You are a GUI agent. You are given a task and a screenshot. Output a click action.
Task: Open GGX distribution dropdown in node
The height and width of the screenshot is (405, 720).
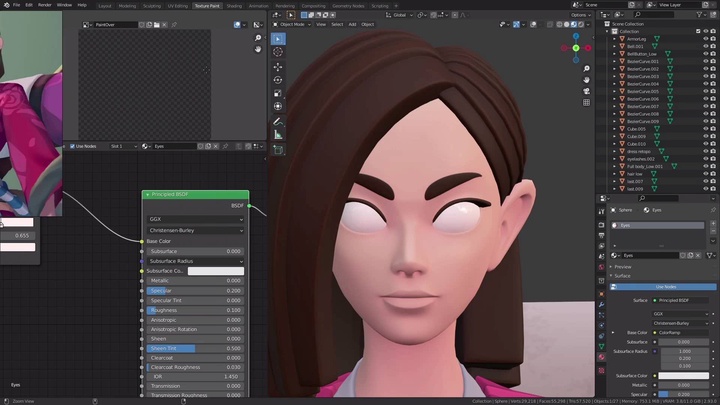coord(195,219)
